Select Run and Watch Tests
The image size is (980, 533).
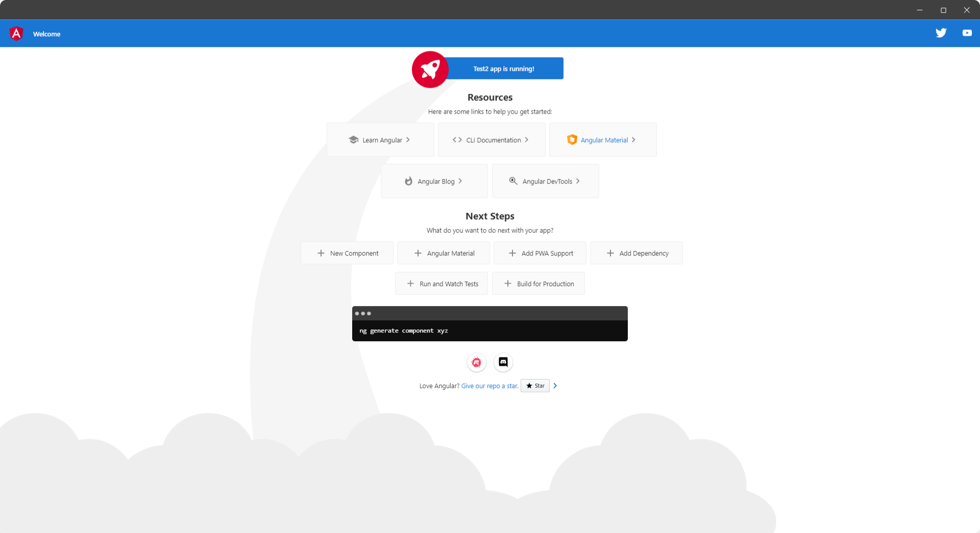(x=442, y=284)
